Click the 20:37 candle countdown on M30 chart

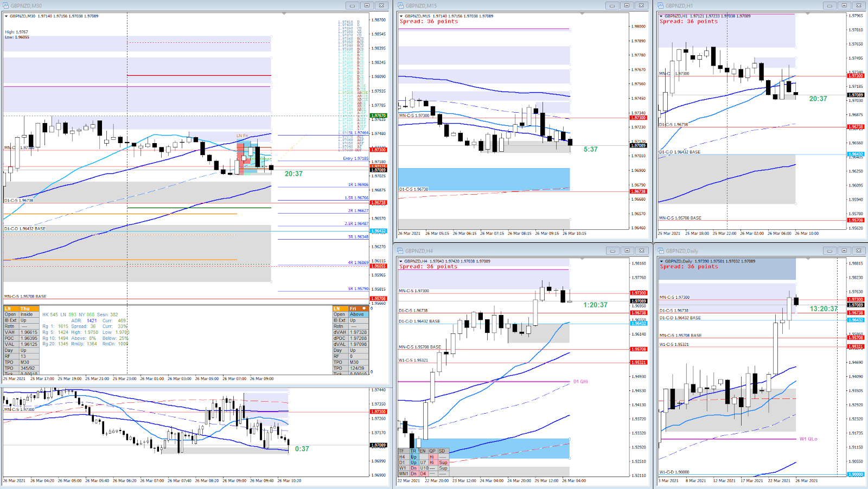pyautogui.click(x=293, y=173)
